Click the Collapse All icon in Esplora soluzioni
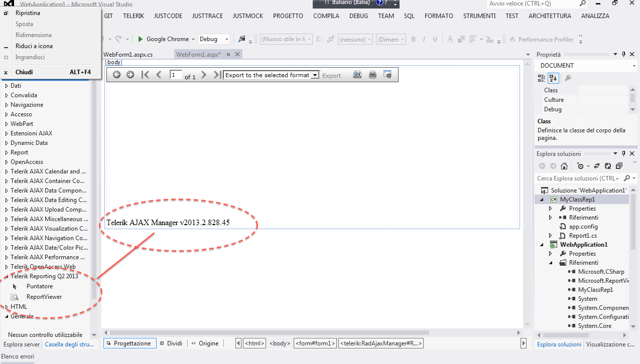 [619, 166]
